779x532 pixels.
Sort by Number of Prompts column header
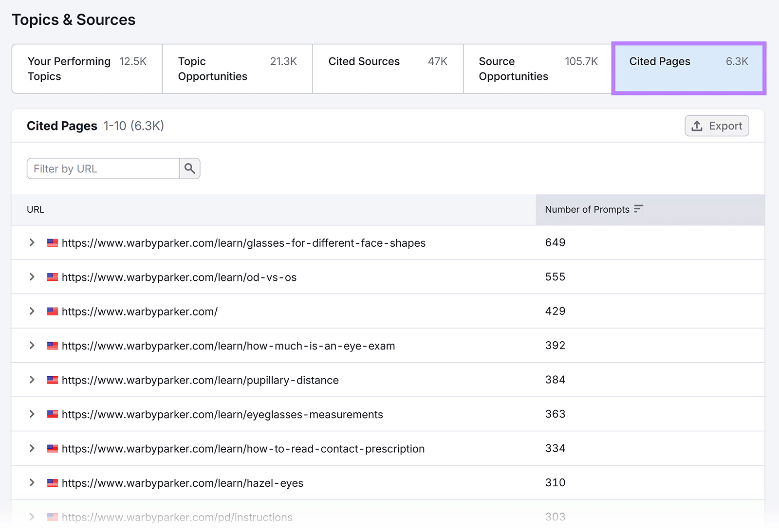click(x=650, y=209)
